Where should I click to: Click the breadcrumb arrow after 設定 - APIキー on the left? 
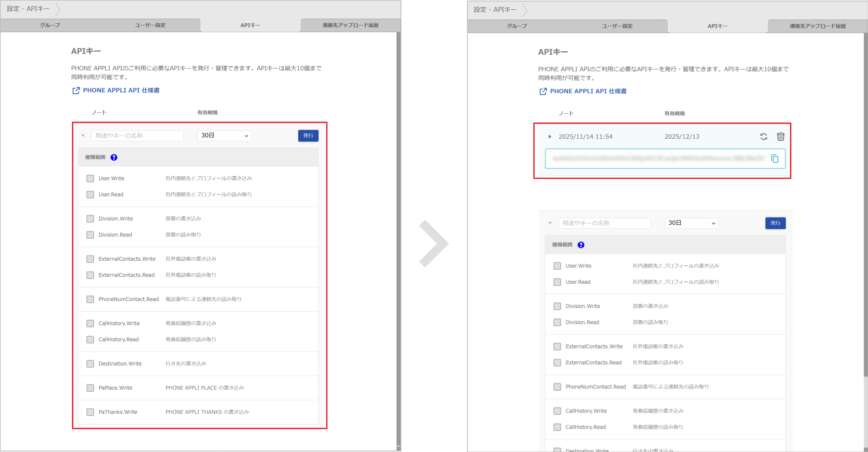(x=58, y=9)
